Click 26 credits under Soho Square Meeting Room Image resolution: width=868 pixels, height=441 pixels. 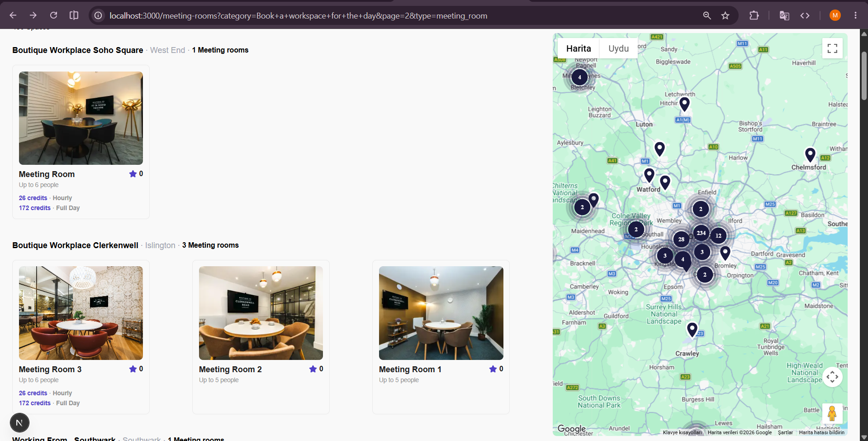point(33,198)
